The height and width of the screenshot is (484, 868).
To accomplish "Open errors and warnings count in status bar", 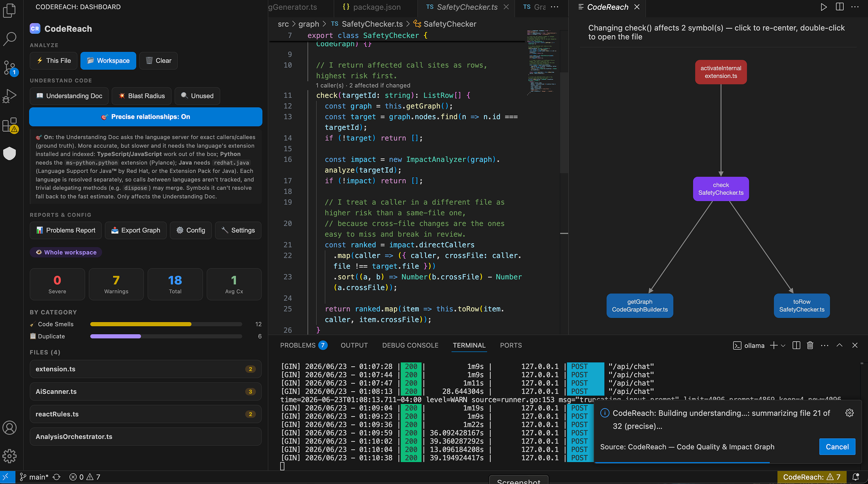I will click(85, 477).
